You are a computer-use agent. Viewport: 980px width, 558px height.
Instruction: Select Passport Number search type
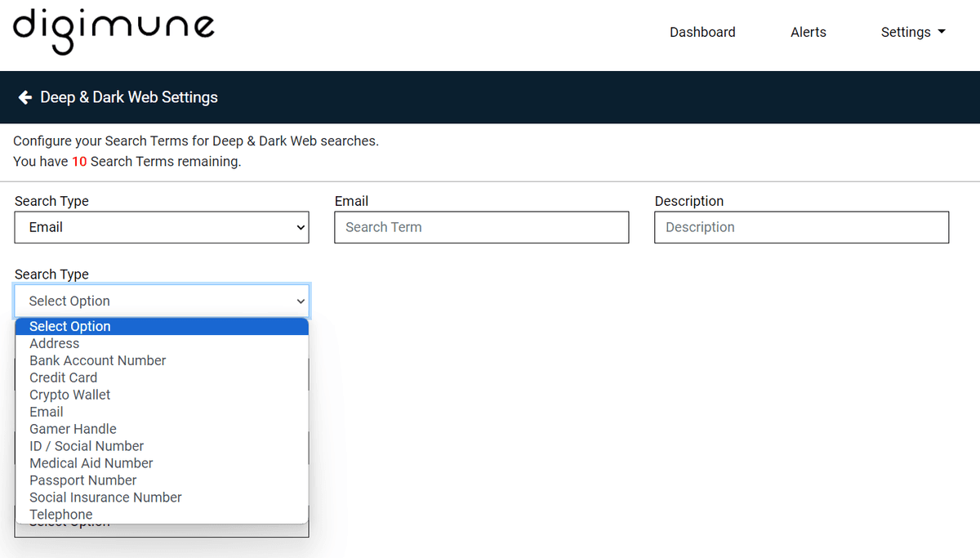click(x=83, y=480)
